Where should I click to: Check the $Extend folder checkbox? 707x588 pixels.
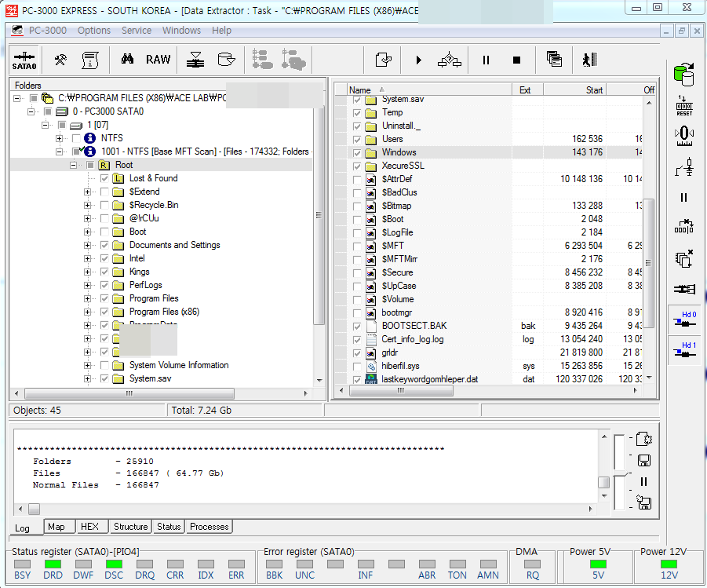pyautogui.click(x=104, y=192)
